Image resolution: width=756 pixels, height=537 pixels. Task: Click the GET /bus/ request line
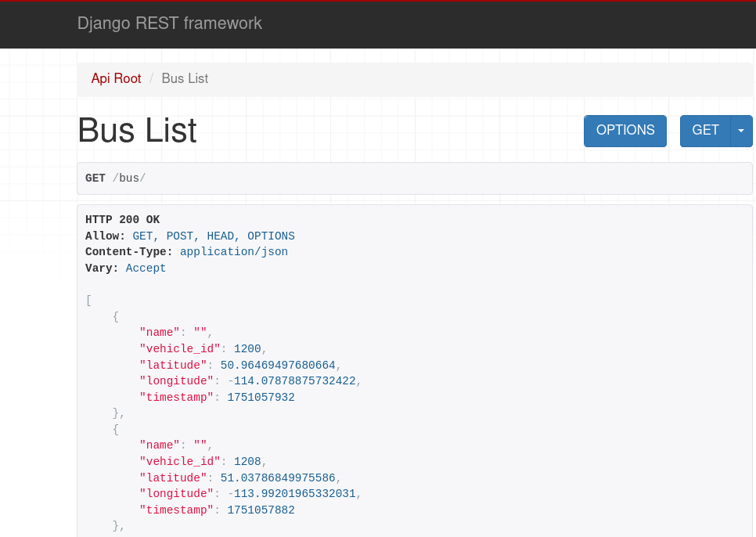click(x=116, y=178)
